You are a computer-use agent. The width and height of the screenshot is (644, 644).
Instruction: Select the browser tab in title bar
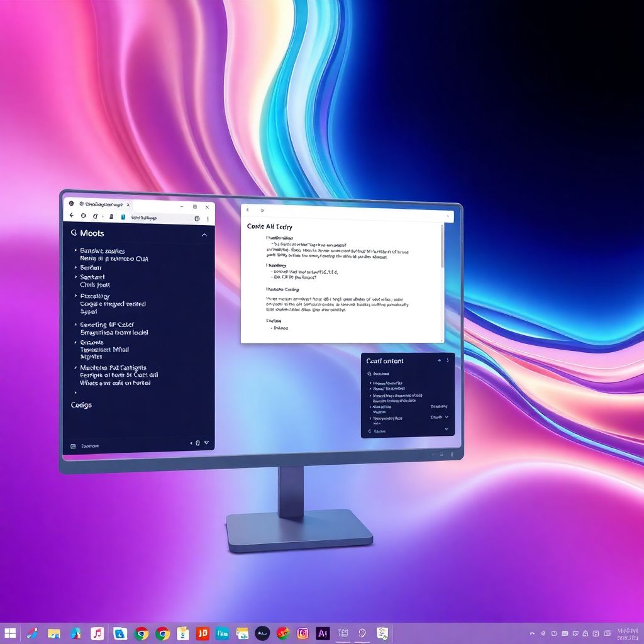coord(101,204)
